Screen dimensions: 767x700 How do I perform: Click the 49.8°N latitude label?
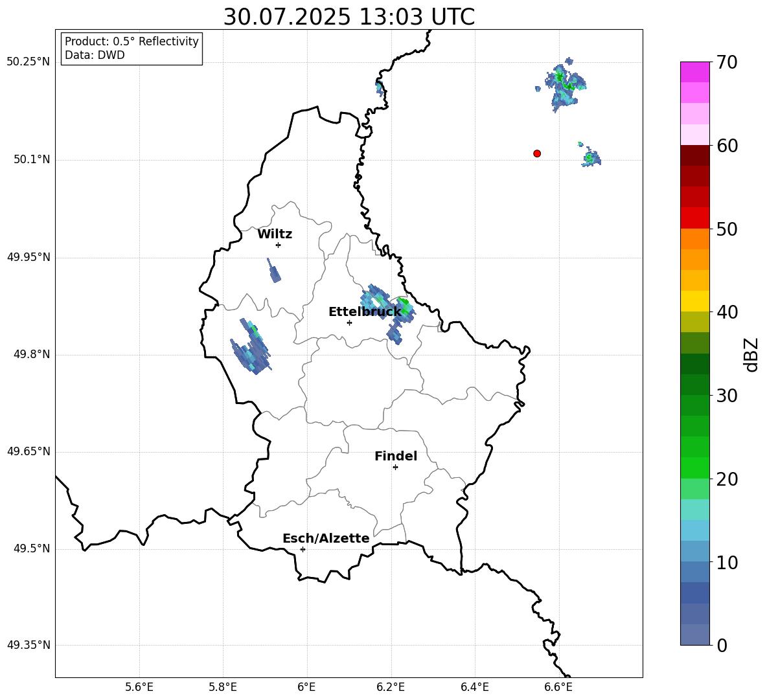click(32, 354)
